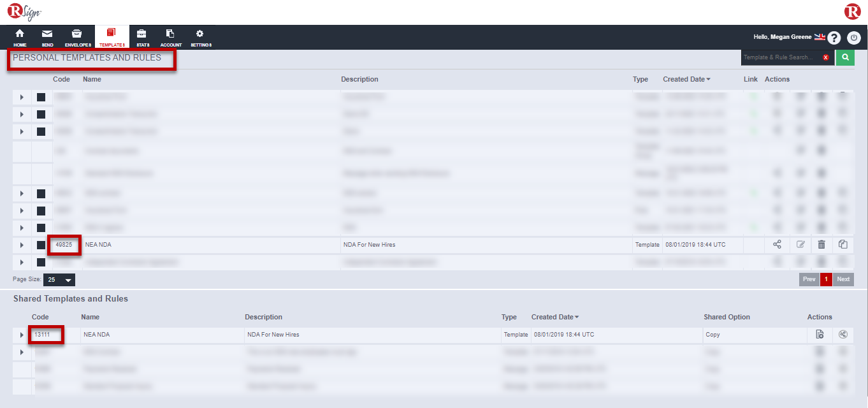Open the Page Size dropdown
The width and height of the screenshot is (868, 408).
point(59,280)
